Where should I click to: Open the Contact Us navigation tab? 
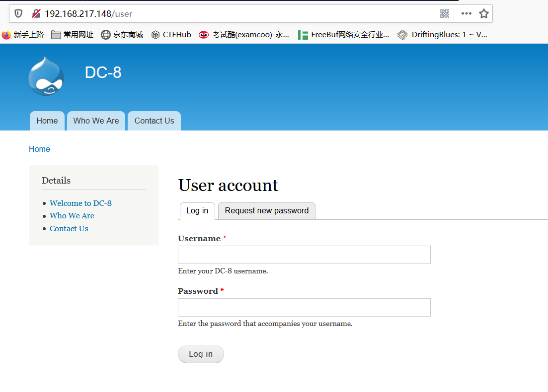(x=154, y=121)
